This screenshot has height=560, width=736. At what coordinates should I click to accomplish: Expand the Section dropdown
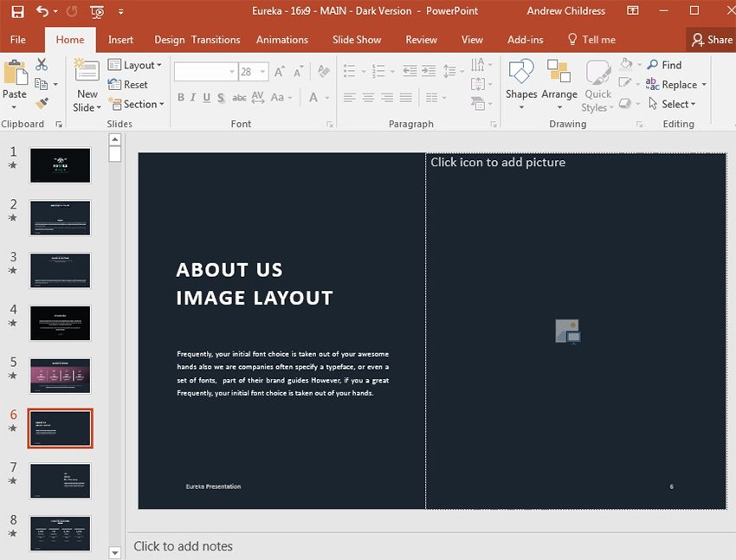pyautogui.click(x=136, y=104)
